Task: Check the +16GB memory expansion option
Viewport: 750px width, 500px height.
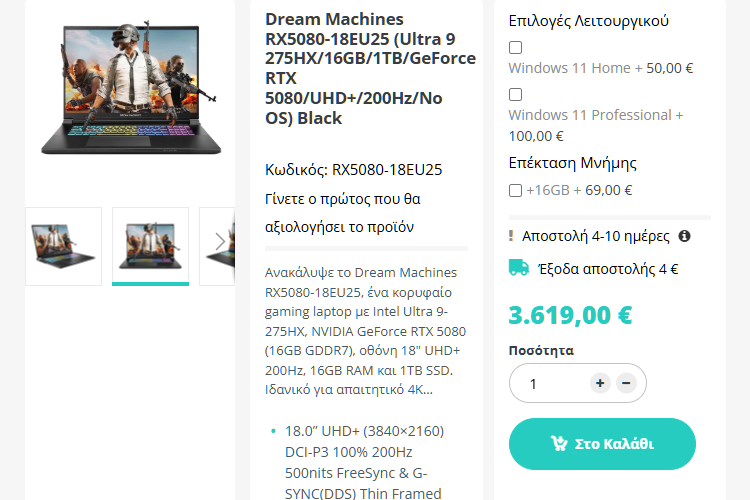Action: tap(515, 190)
